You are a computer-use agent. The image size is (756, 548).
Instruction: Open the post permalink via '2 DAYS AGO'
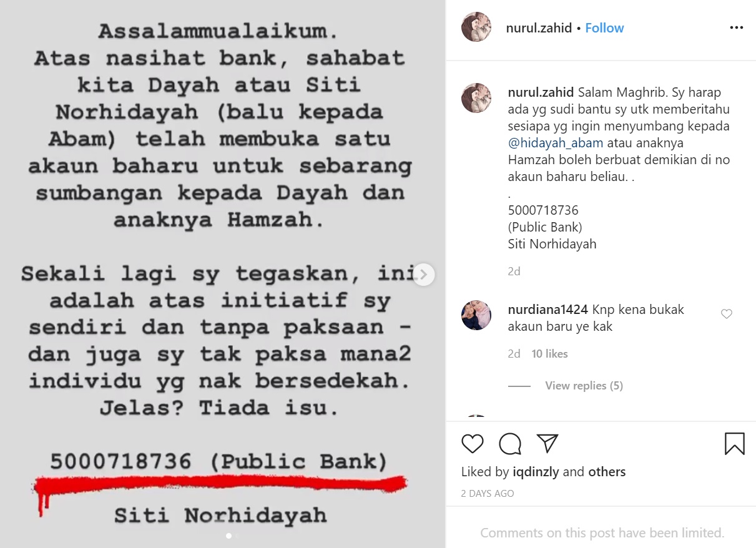coord(488,493)
